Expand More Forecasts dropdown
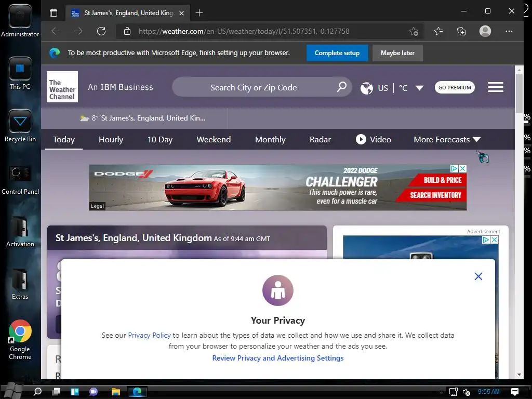532x399 pixels. coord(447,139)
